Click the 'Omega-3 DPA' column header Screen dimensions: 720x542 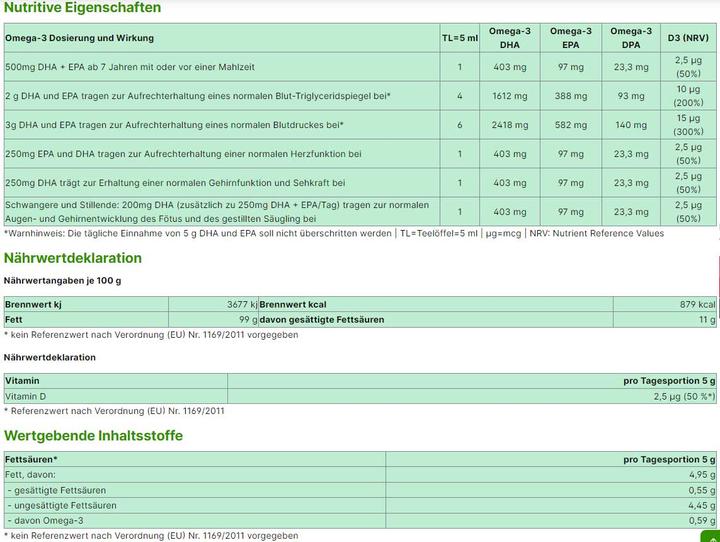point(631,38)
